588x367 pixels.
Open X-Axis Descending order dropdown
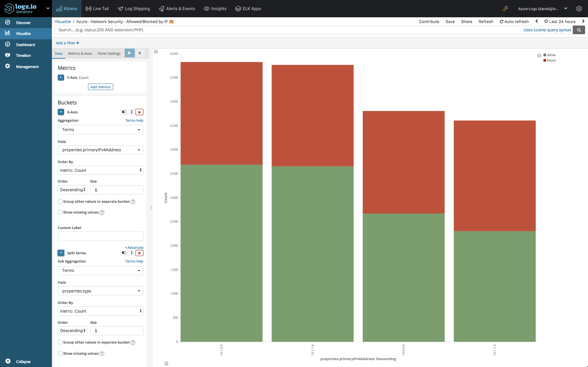click(x=72, y=190)
